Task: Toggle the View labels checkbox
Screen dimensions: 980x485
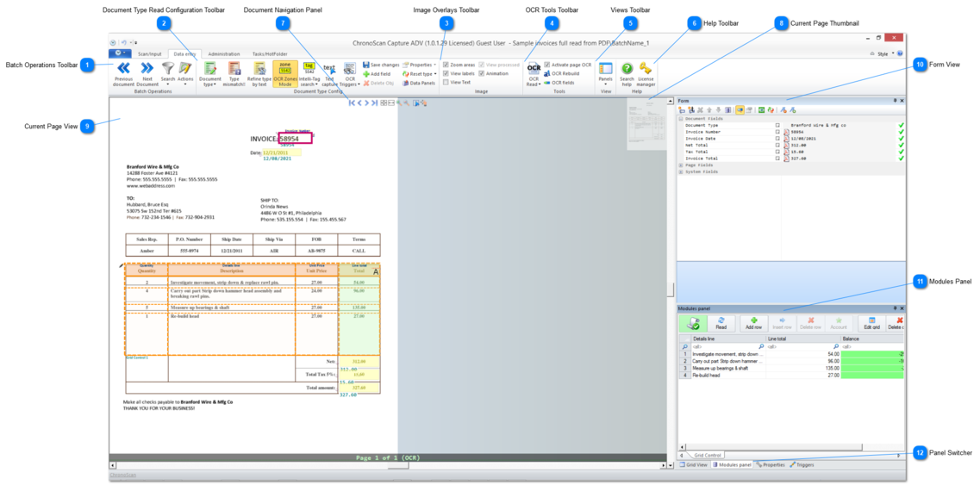Action: click(x=446, y=73)
